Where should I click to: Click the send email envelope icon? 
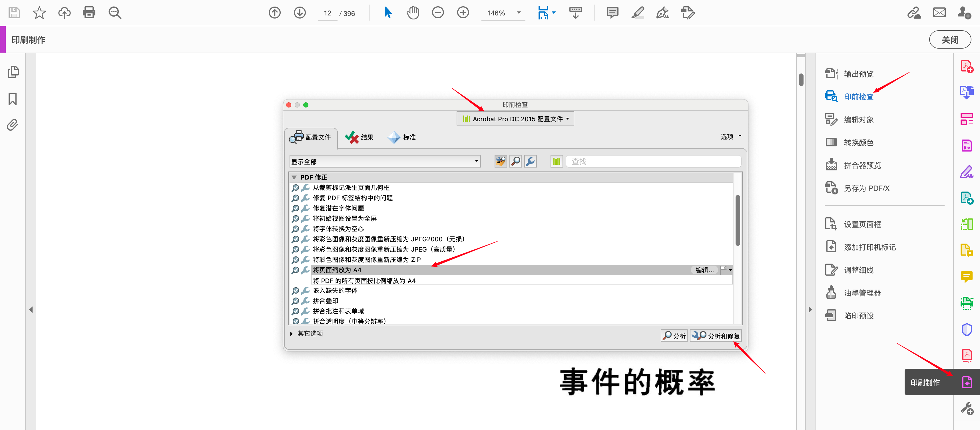tap(939, 13)
